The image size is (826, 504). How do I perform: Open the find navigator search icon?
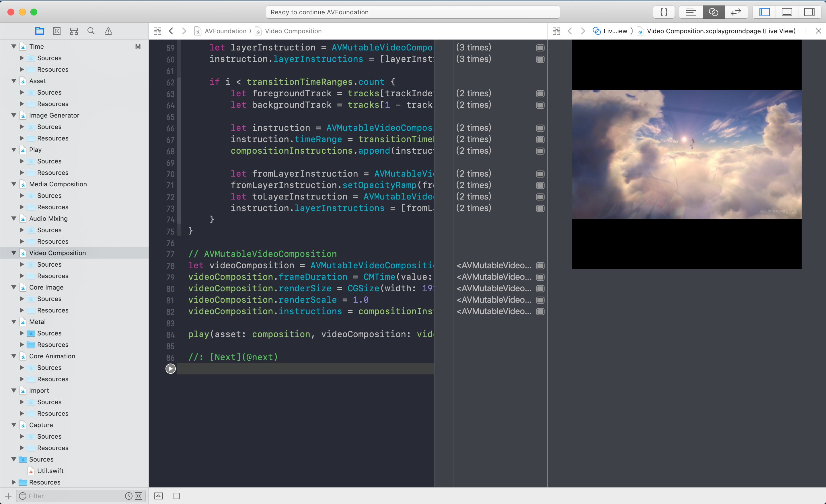(91, 31)
